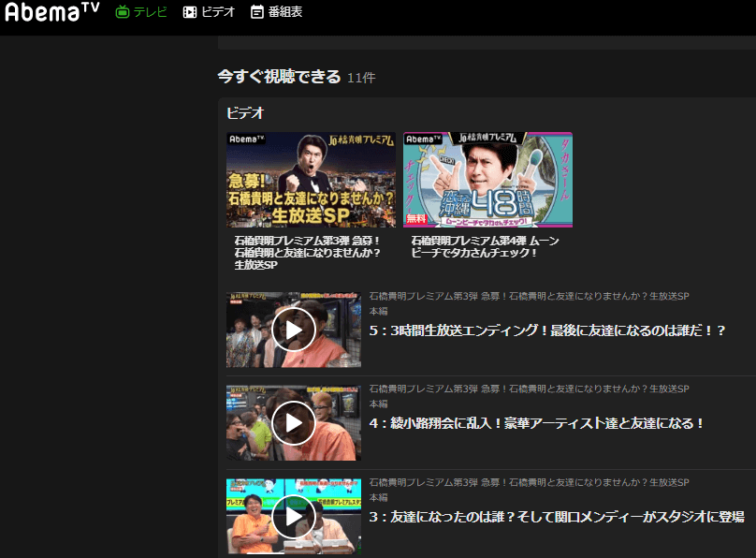The image size is (756, 558).
Task: Click the series name above episode 4
Action: [x=529, y=389]
